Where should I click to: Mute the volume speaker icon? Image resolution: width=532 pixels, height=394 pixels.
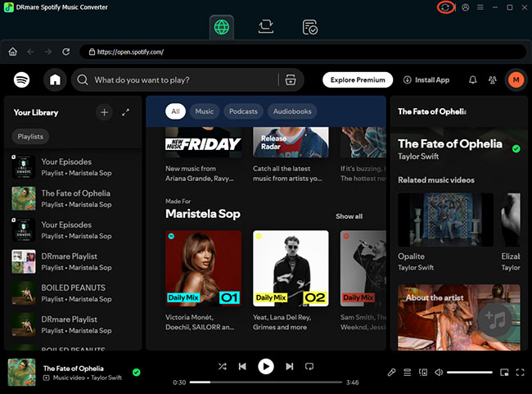click(x=439, y=372)
